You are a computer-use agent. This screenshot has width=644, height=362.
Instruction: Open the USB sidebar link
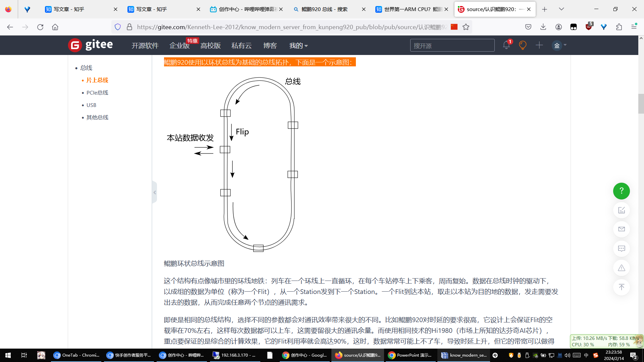[91, 105]
